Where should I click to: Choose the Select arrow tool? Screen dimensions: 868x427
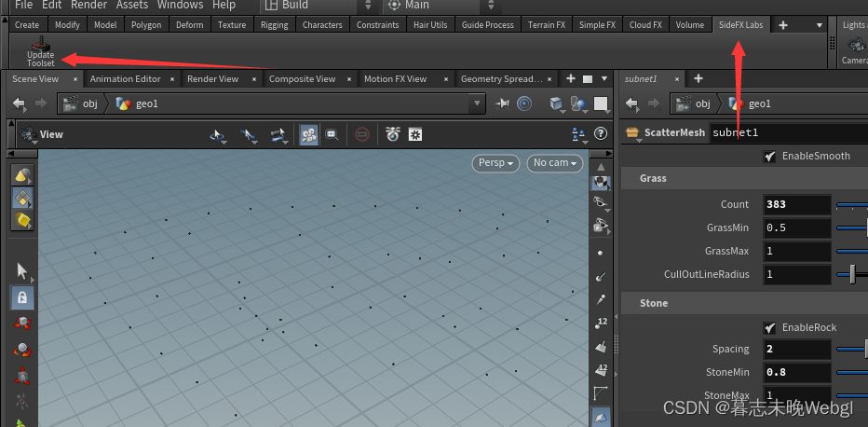click(x=22, y=271)
